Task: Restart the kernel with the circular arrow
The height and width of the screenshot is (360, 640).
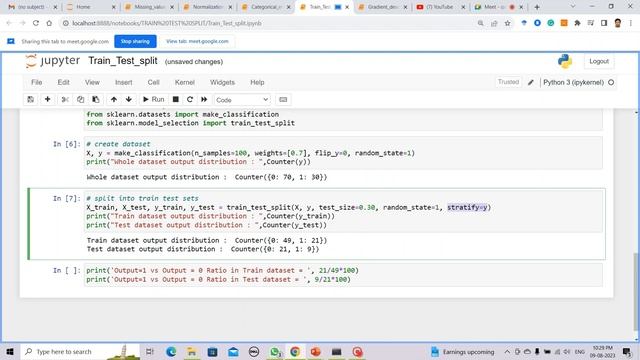Action: click(190, 100)
